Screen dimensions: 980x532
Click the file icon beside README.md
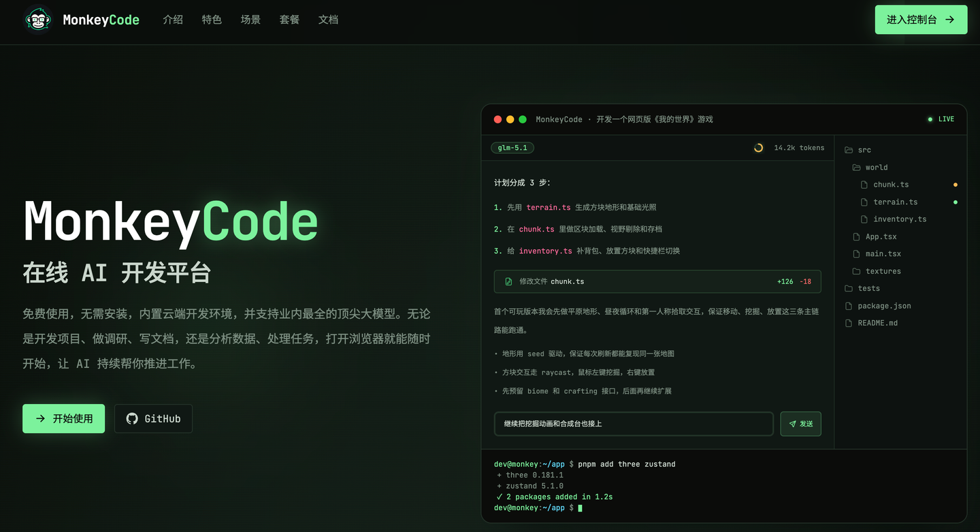[849, 323]
